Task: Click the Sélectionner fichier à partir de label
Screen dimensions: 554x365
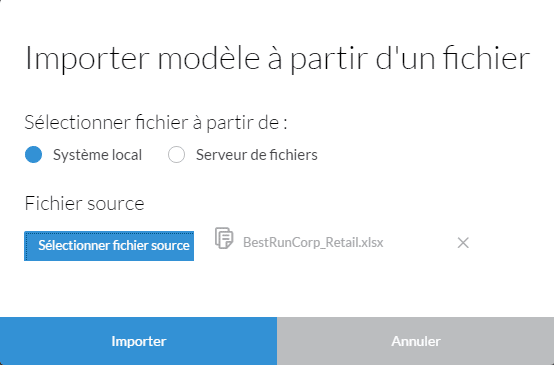Action: [156, 123]
